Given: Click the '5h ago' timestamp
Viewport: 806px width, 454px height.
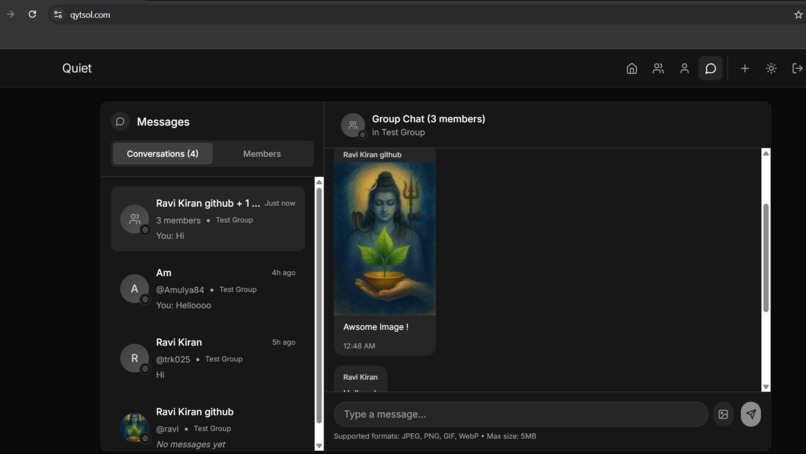Looking at the screenshot, I should click(x=284, y=342).
